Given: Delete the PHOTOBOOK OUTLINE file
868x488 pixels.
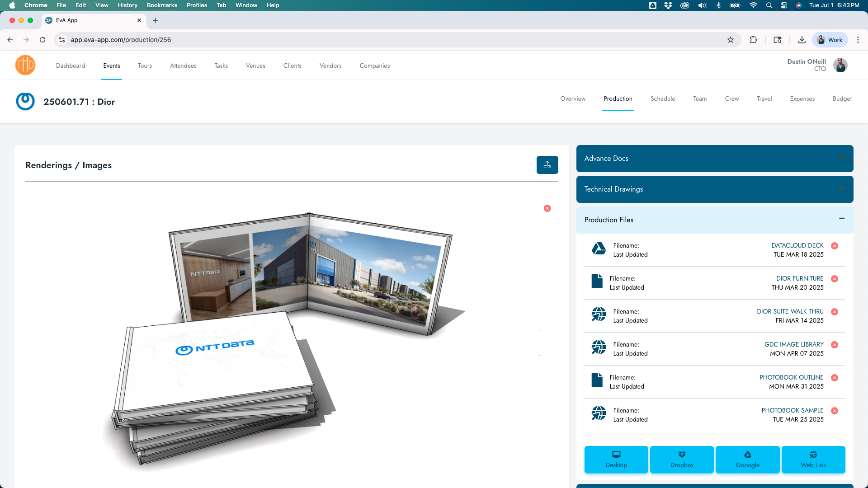Looking at the screenshot, I should (x=835, y=378).
